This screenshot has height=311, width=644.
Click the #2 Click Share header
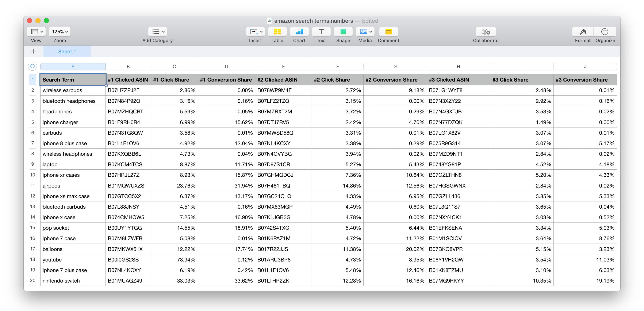(337, 80)
